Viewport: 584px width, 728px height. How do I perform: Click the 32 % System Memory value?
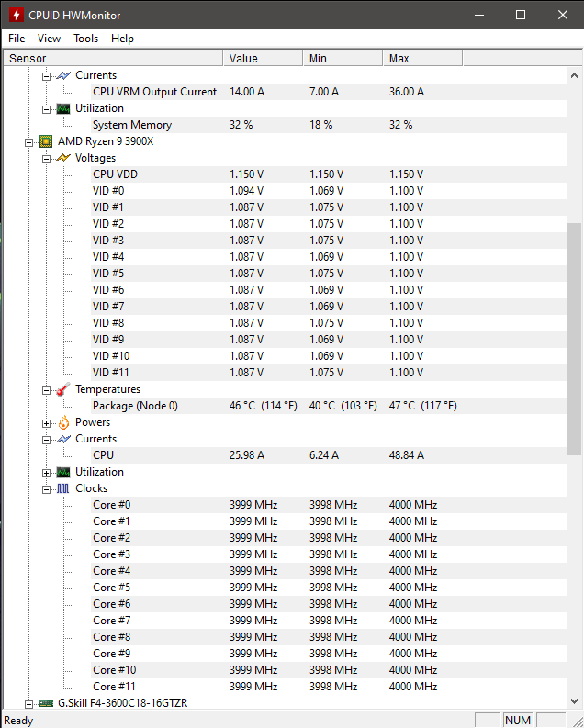point(241,125)
